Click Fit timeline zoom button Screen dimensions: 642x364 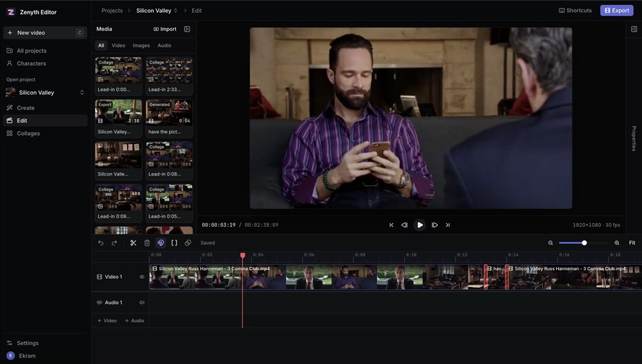pos(632,243)
